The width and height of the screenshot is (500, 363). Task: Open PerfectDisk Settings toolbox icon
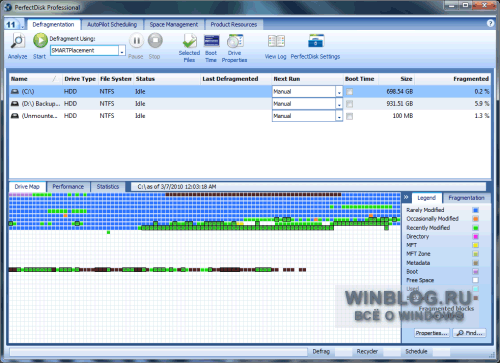pyautogui.click(x=316, y=41)
